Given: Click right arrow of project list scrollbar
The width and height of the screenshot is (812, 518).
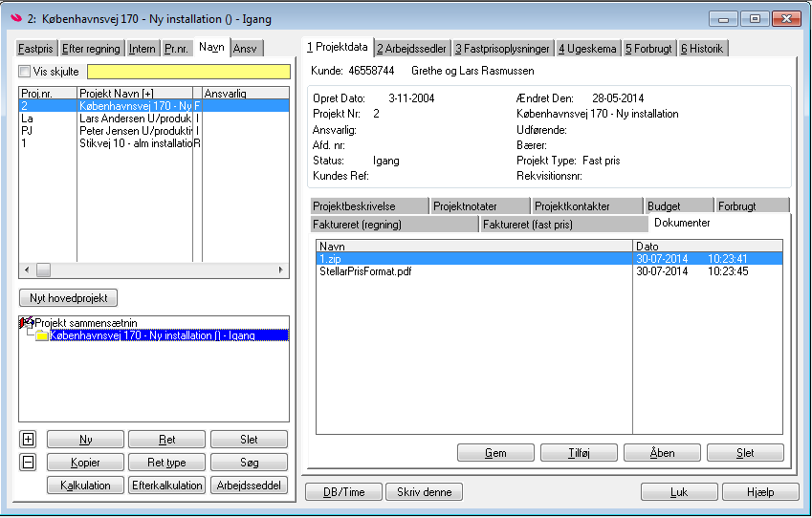Looking at the screenshot, I should (x=280, y=270).
